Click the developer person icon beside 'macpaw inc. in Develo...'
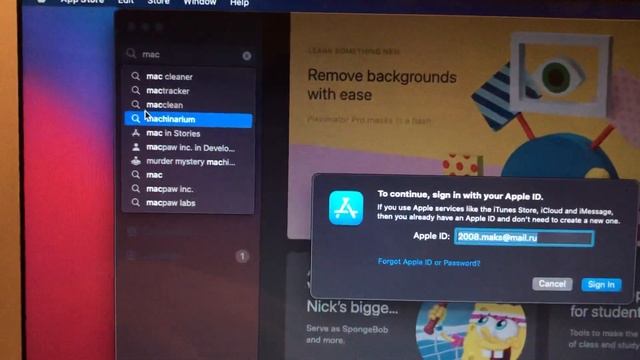 coord(136,147)
